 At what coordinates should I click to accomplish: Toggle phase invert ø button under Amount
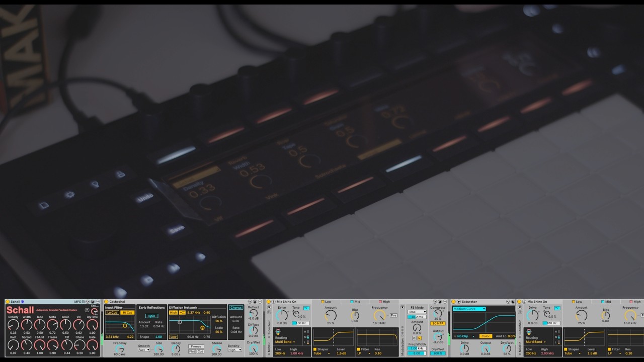pos(414,338)
